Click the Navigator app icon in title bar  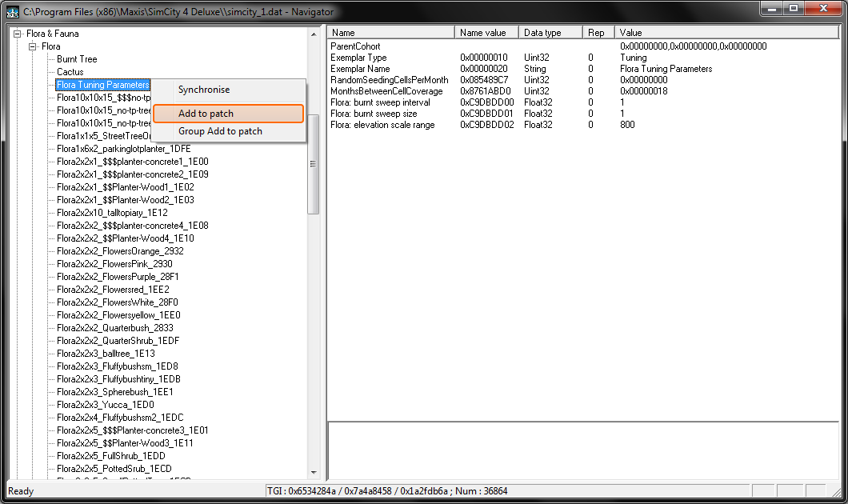(x=13, y=11)
